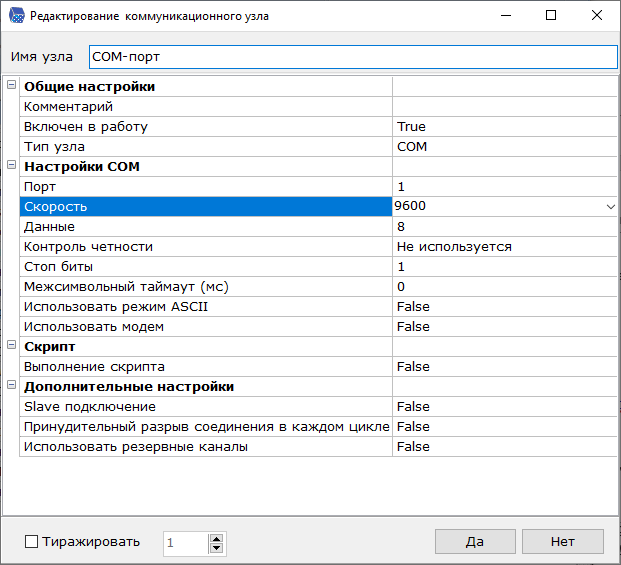Maximize the dialog window
Screen dimensions: 621x565
coord(551,16)
